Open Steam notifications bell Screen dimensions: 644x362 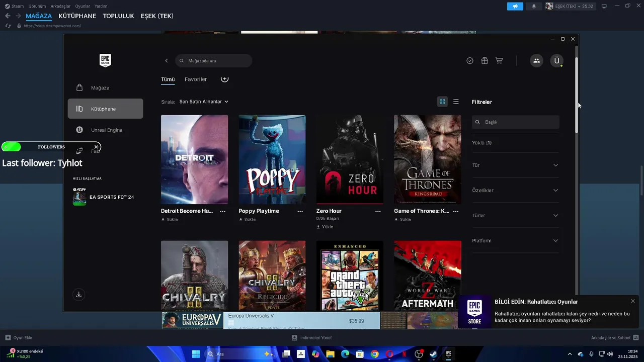(x=534, y=6)
